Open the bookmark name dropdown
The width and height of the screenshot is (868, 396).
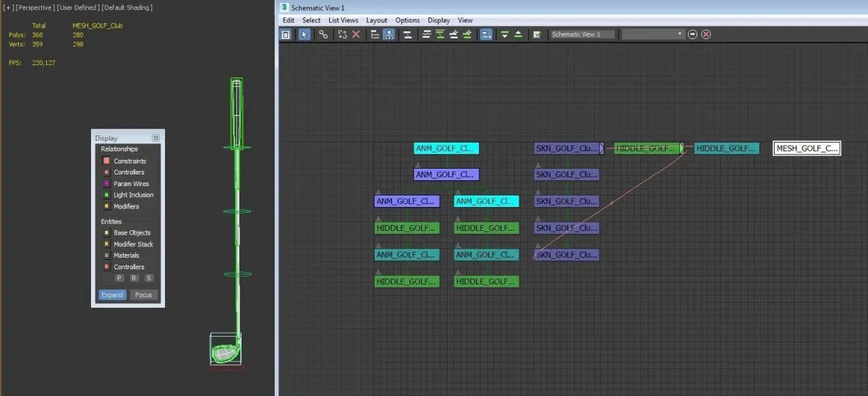[653, 34]
